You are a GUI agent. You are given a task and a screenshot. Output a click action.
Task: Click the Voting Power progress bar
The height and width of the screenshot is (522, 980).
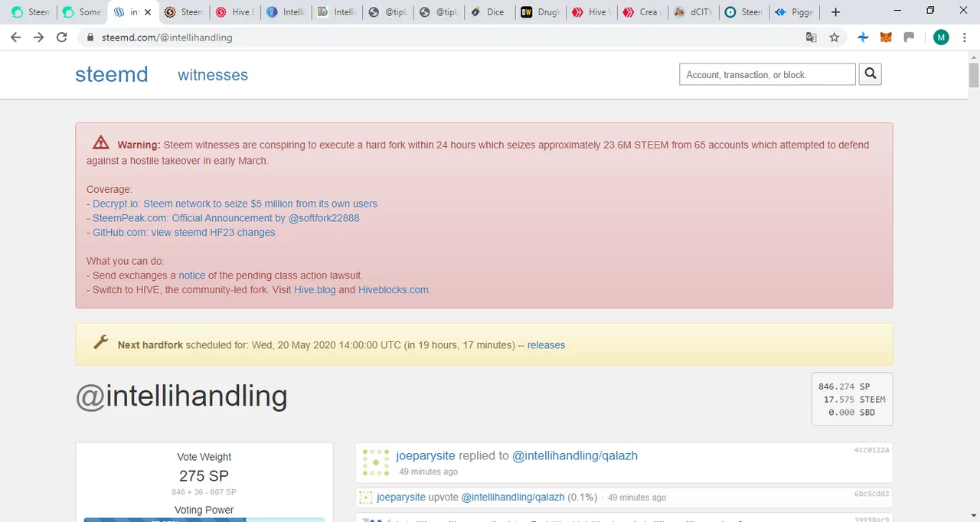coord(204,520)
